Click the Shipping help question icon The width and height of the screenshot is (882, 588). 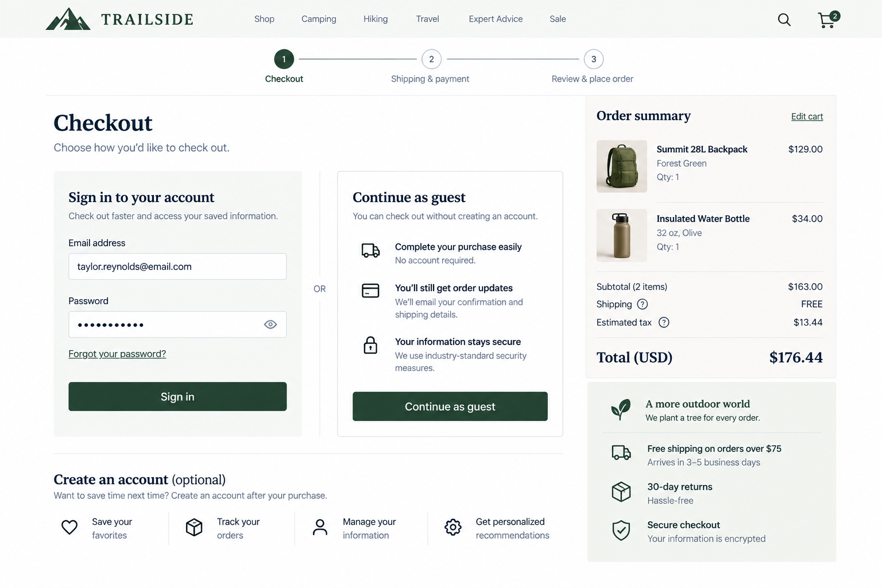click(x=643, y=304)
